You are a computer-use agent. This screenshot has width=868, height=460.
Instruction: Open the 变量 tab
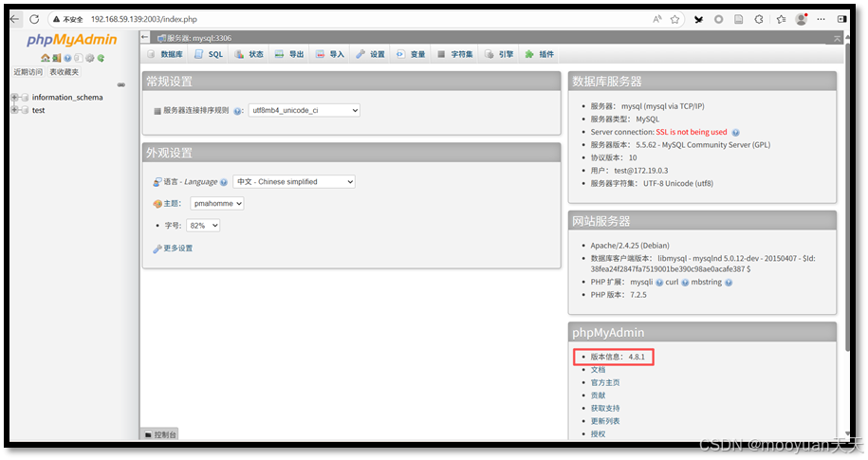[411, 54]
